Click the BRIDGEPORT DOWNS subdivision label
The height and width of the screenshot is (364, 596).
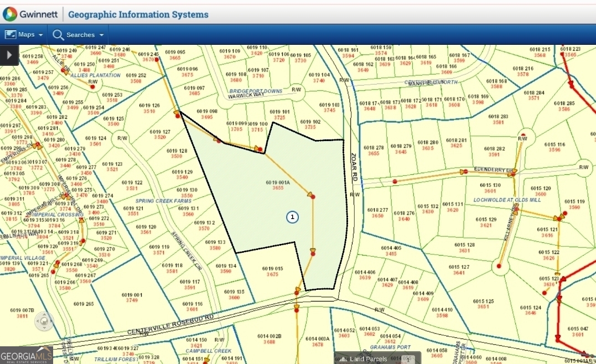pyautogui.click(x=256, y=91)
